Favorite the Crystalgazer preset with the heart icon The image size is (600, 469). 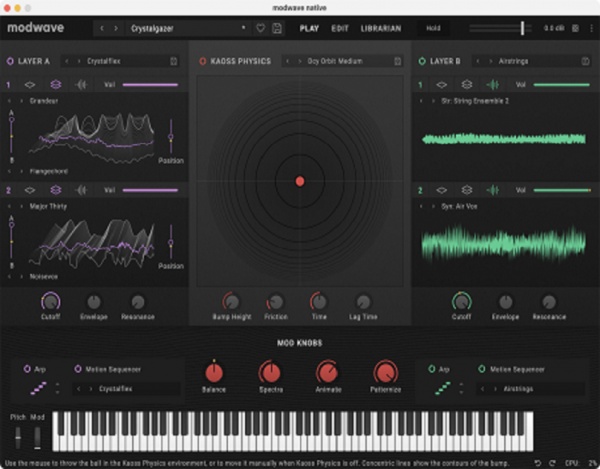pos(261,28)
